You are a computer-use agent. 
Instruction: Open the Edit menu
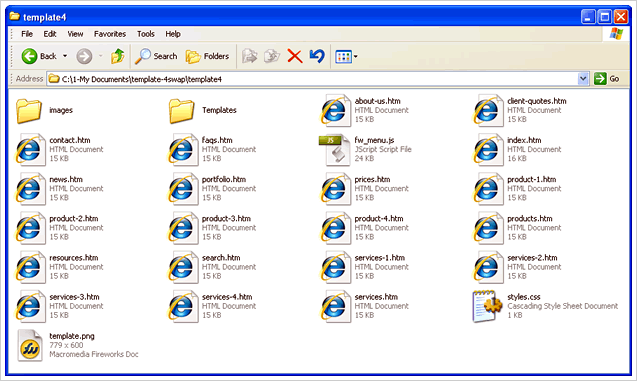pyautogui.click(x=50, y=34)
